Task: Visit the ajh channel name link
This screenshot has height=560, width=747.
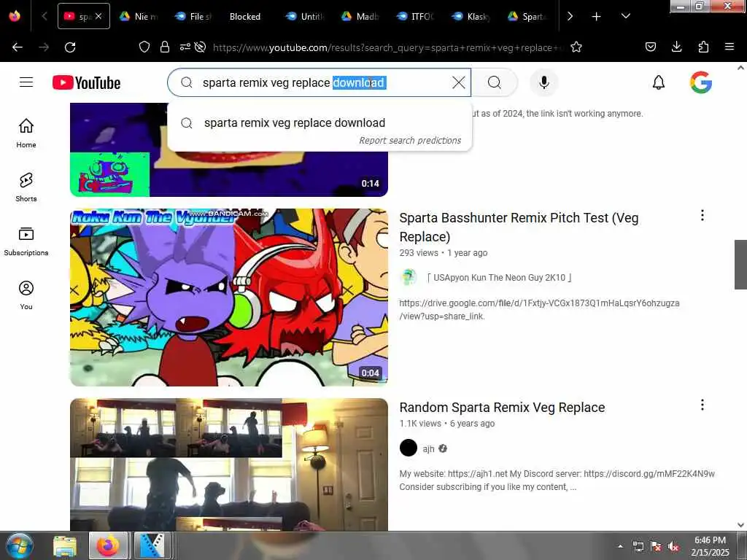Action: [428, 448]
